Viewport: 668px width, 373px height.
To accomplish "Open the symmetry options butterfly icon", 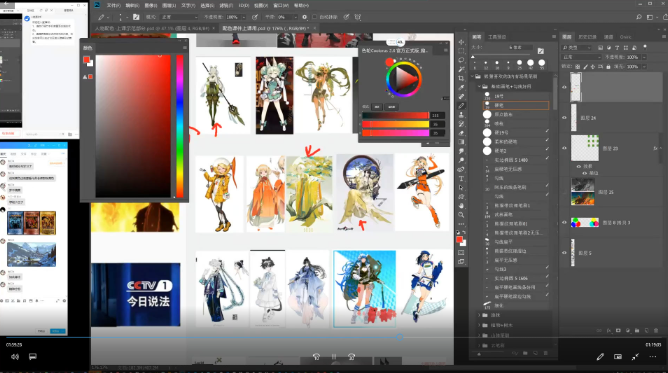I will click(358, 17).
